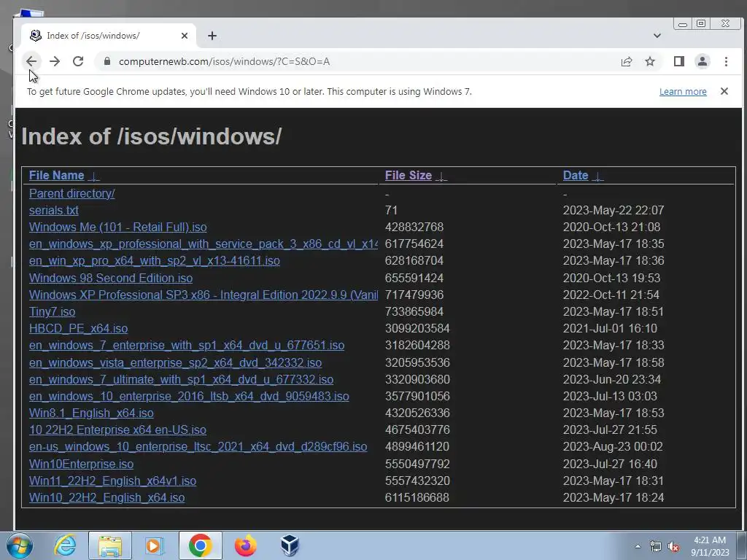Download Win10_22H2_English_x64.iso
The image size is (747, 560).
[107, 497]
